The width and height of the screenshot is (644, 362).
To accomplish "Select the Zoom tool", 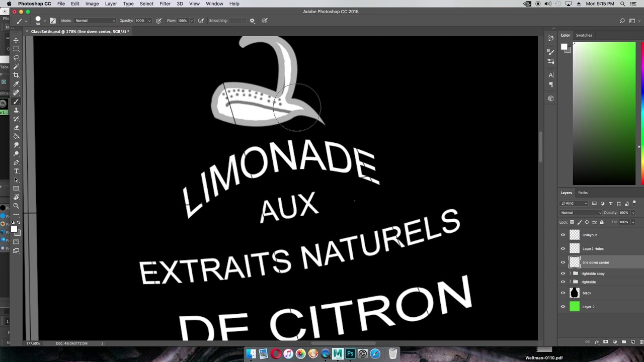I will [x=16, y=206].
